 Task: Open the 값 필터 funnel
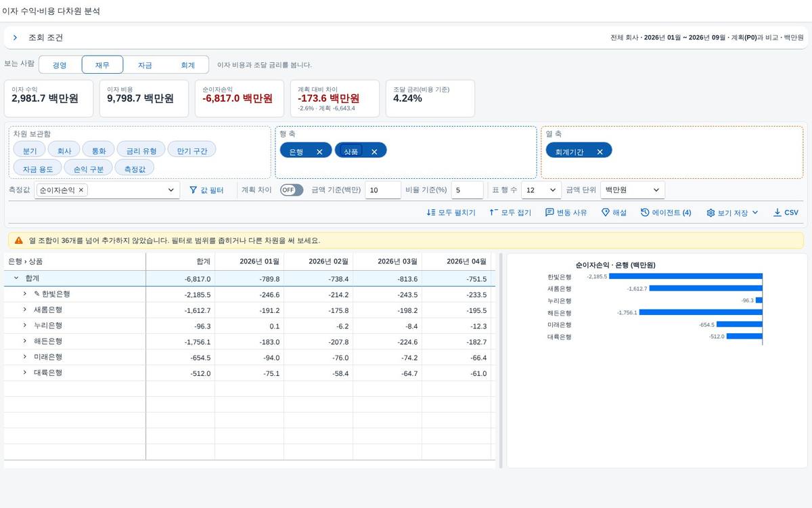[x=206, y=190]
